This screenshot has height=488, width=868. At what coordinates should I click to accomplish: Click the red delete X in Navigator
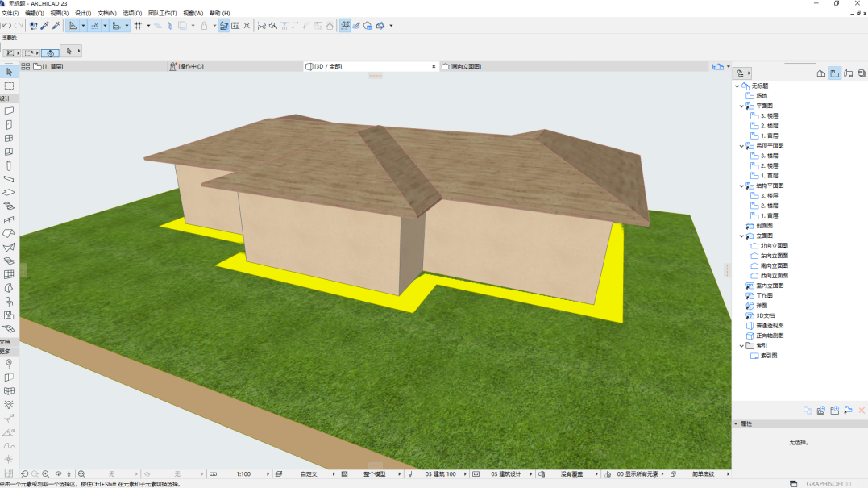click(x=862, y=411)
